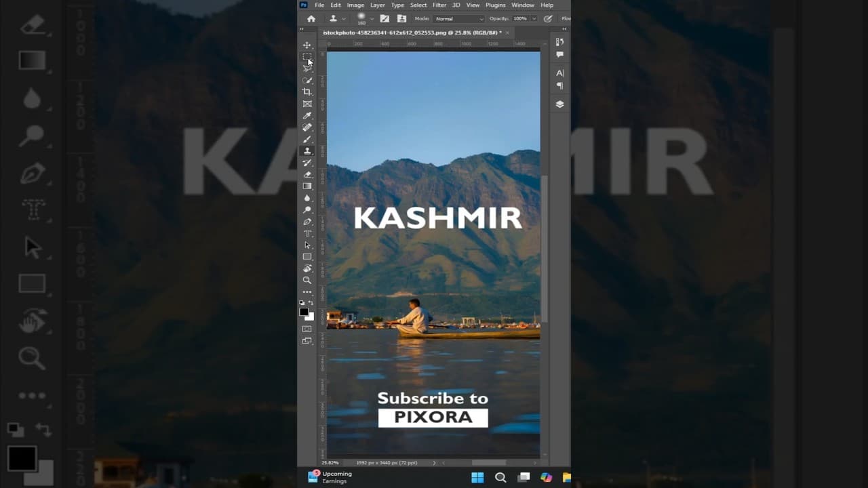
Task: Open the tool preset picker dropdown
Action: coord(344,19)
